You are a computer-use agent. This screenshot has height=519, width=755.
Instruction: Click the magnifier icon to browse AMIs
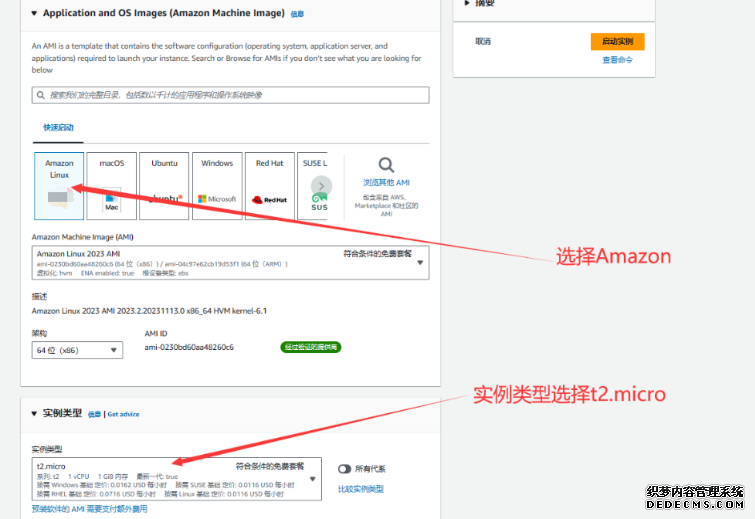click(386, 165)
